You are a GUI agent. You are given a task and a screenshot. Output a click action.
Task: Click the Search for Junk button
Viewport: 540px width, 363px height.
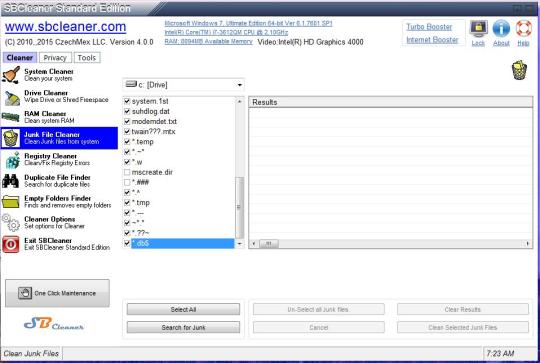[183, 328]
